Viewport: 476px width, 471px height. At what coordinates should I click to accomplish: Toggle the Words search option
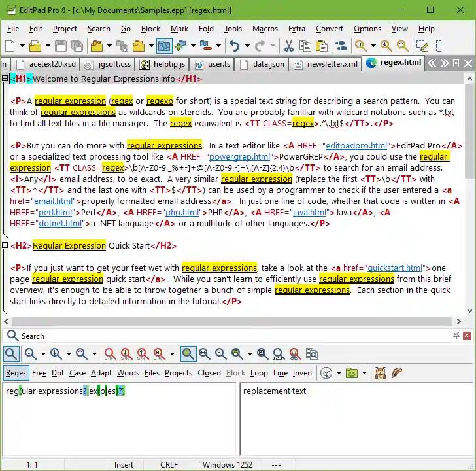pos(128,373)
